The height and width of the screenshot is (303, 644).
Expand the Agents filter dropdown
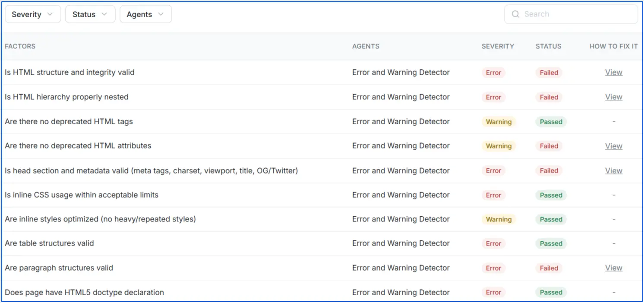[x=145, y=14]
